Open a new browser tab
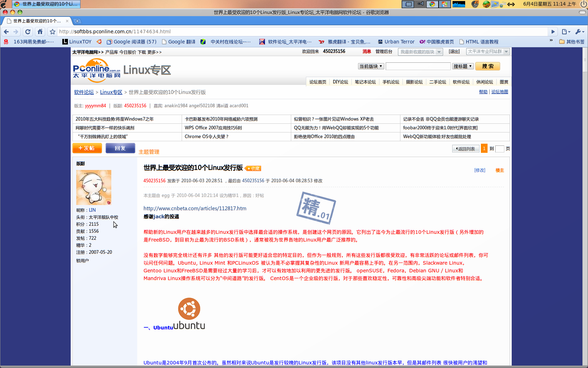 click(x=77, y=21)
